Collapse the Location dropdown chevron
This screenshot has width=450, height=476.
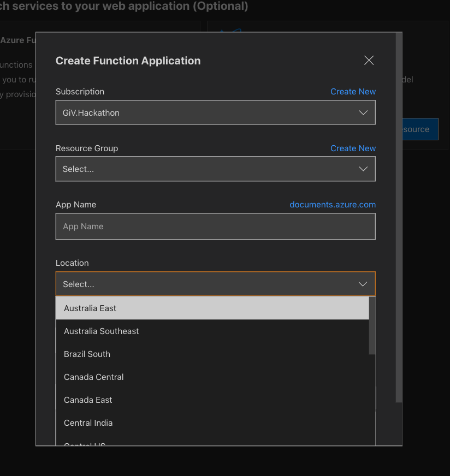pos(362,284)
